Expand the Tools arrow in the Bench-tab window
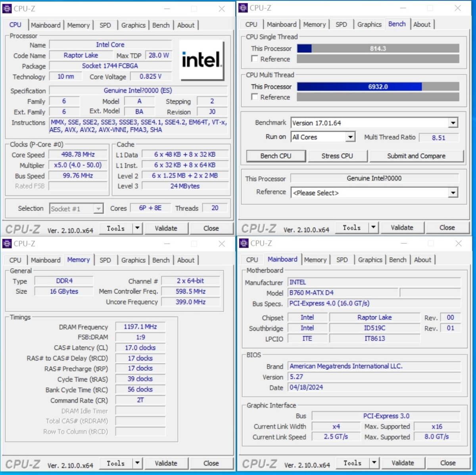 point(373,227)
